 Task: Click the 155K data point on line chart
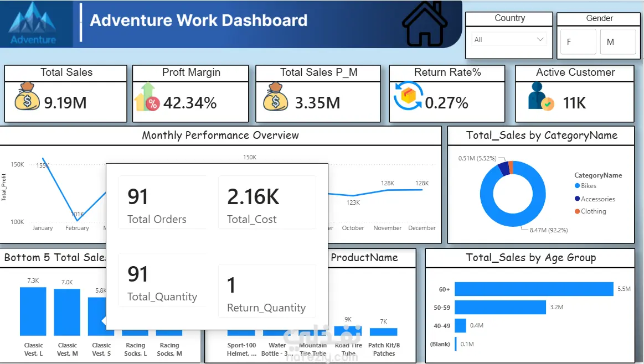[x=43, y=159]
